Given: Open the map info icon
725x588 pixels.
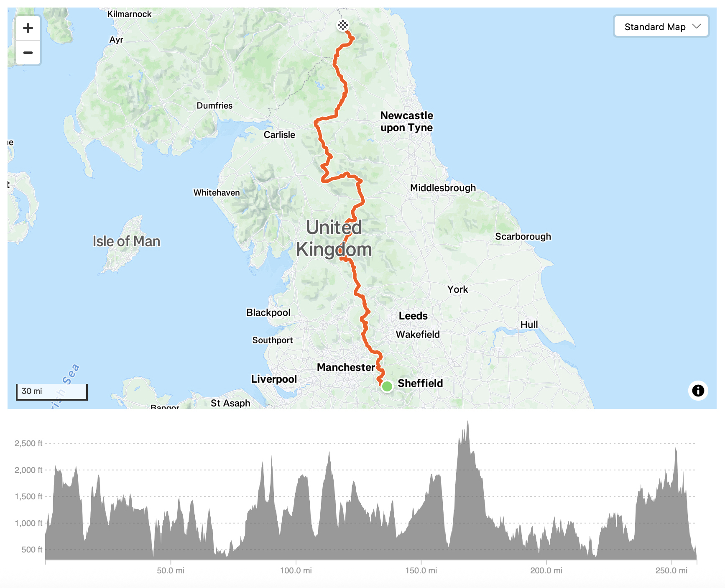Looking at the screenshot, I should coord(698,391).
